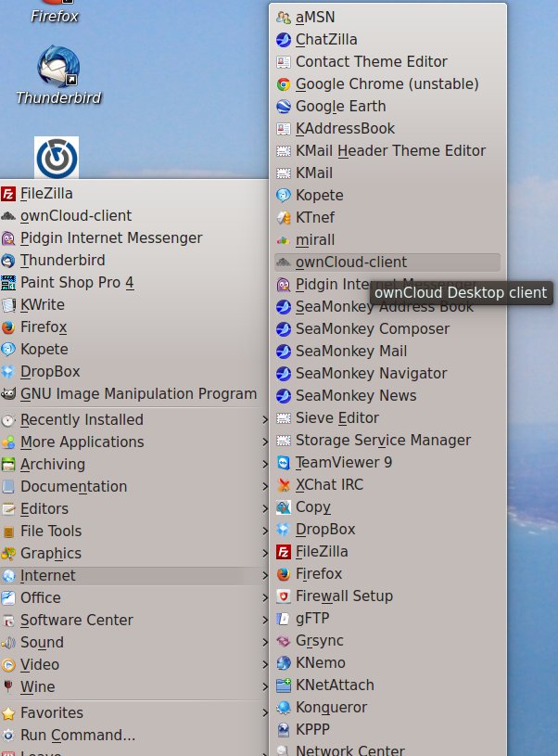Open GNU Image Manipulation Program
This screenshot has width=558, height=756.
[134, 394]
